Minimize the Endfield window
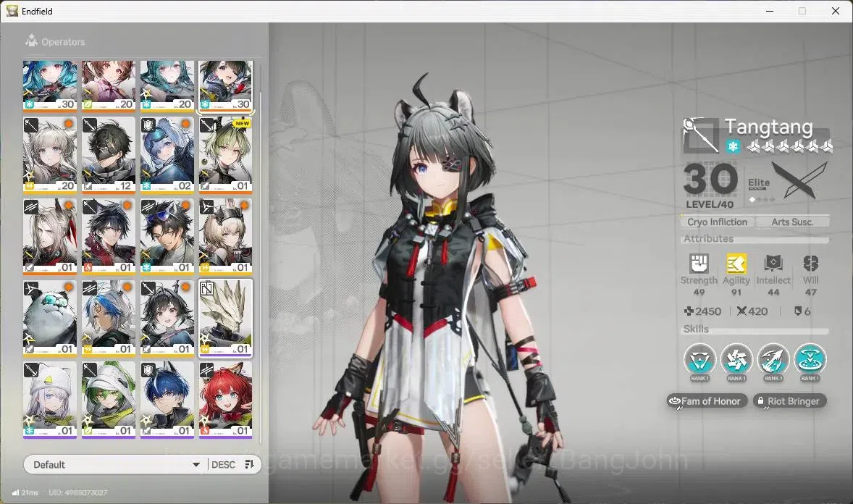Image resolution: width=853 pixels, height=504 pixels. click(x=770, y=11)
